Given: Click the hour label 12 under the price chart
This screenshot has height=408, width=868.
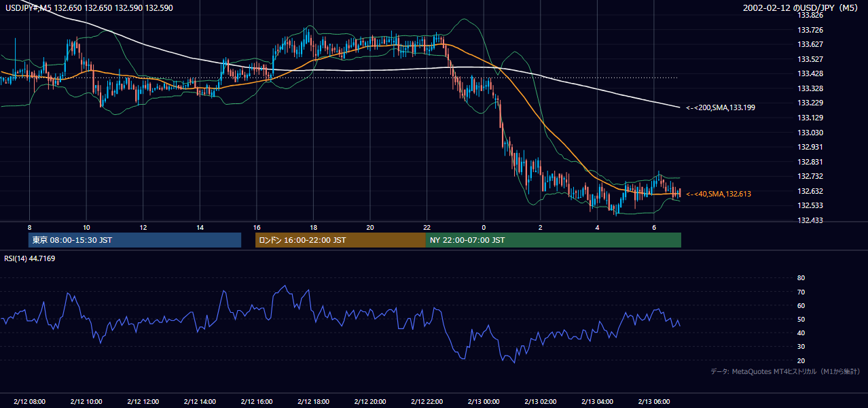Looking at the screenshot, I should (143, 227).
